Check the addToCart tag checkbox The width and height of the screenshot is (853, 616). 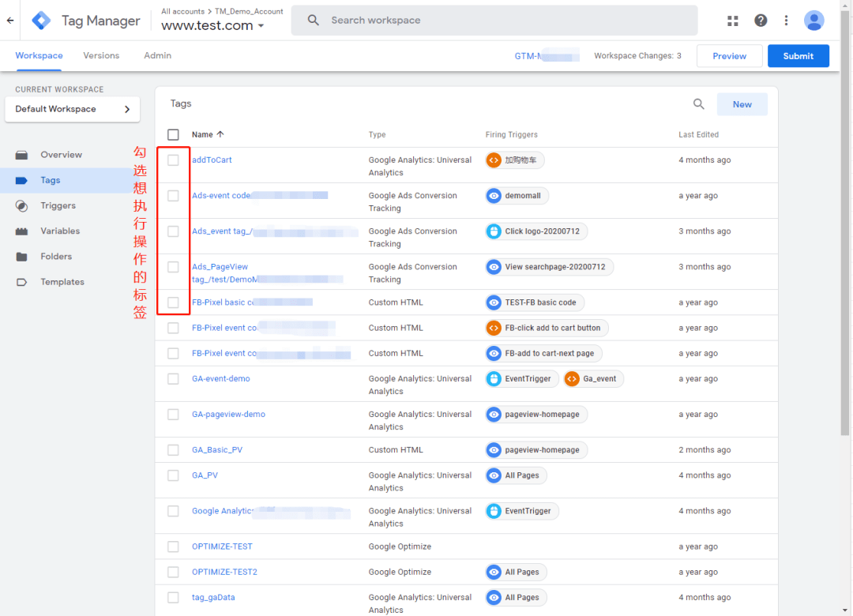tap(173, 160)
